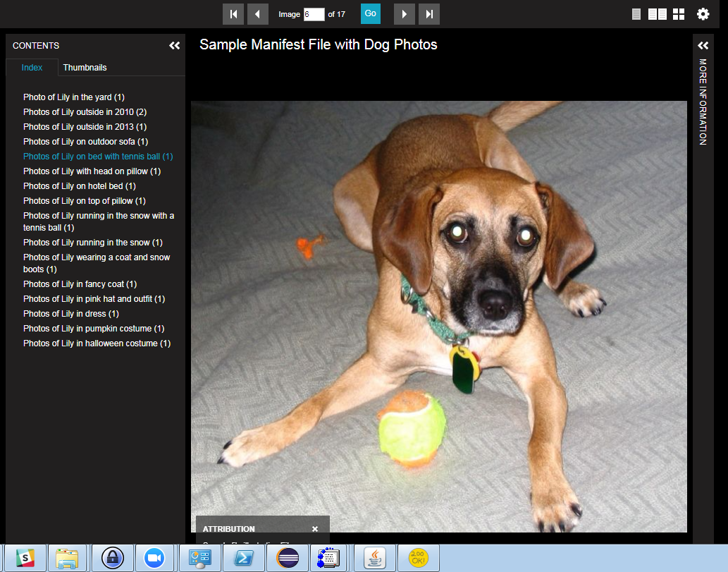Go to 'Photos of Lily on top of pillow'
728x572 pixels.
coord(85,201)
